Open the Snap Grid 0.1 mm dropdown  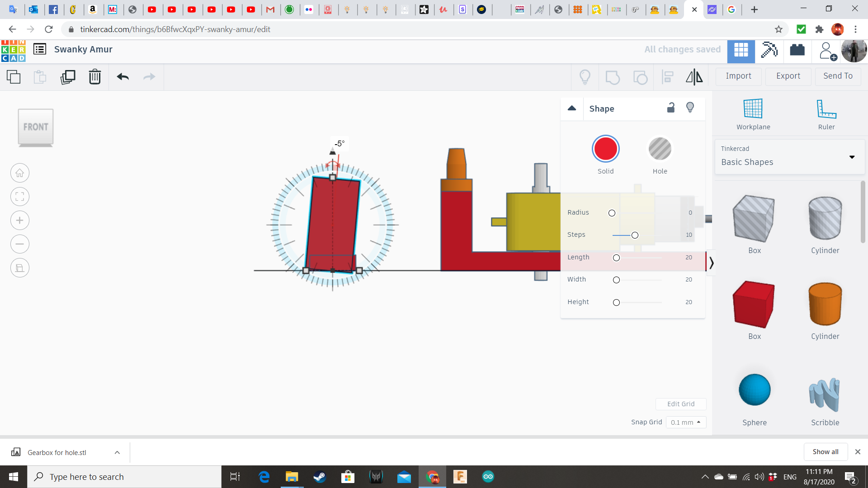tap(686, 422)
